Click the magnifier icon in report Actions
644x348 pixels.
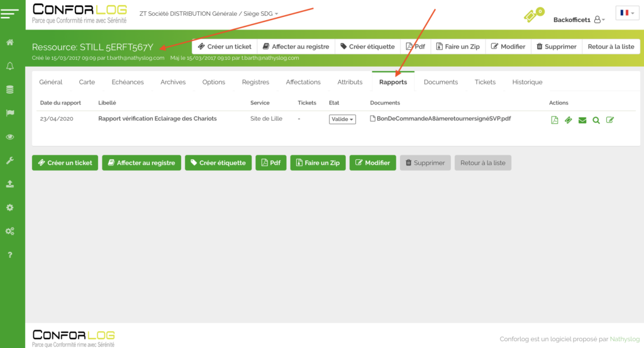pos(596,120)
